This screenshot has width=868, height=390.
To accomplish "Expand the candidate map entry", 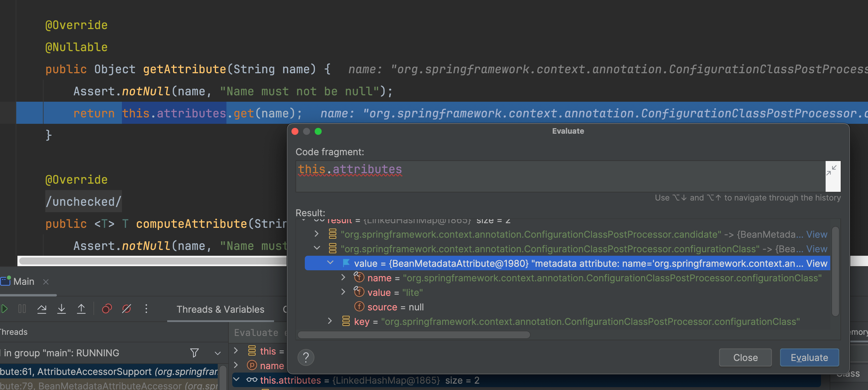I will point(316,234).
